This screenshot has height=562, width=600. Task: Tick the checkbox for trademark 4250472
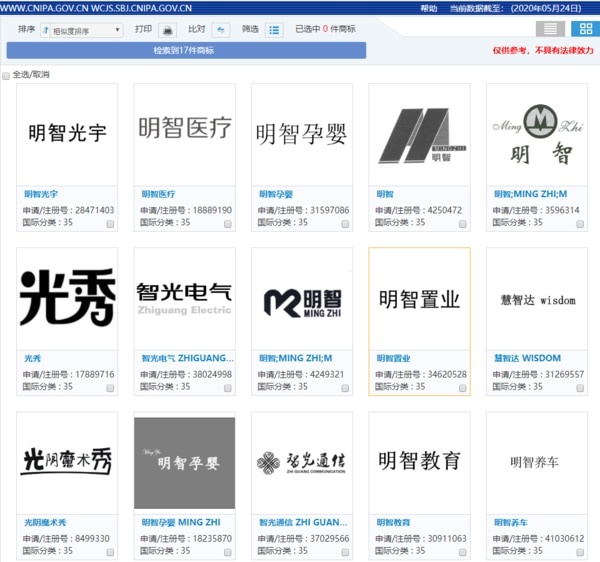point(463,224)
